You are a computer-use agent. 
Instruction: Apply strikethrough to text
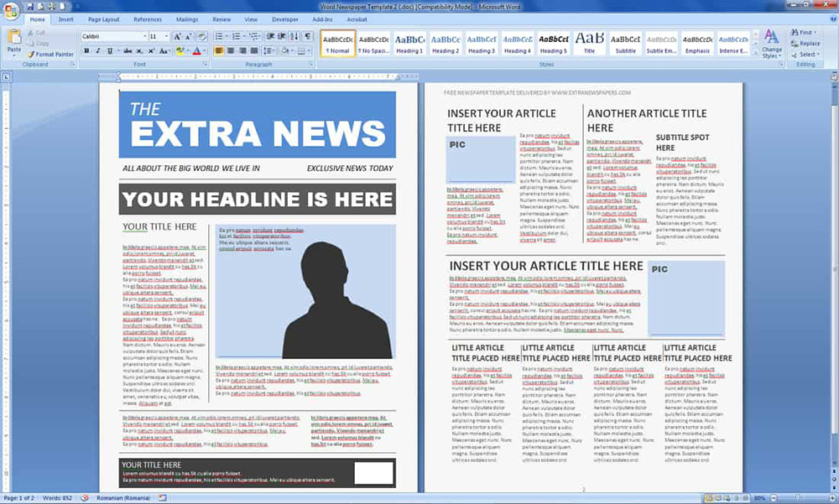(x=128, y=51)
